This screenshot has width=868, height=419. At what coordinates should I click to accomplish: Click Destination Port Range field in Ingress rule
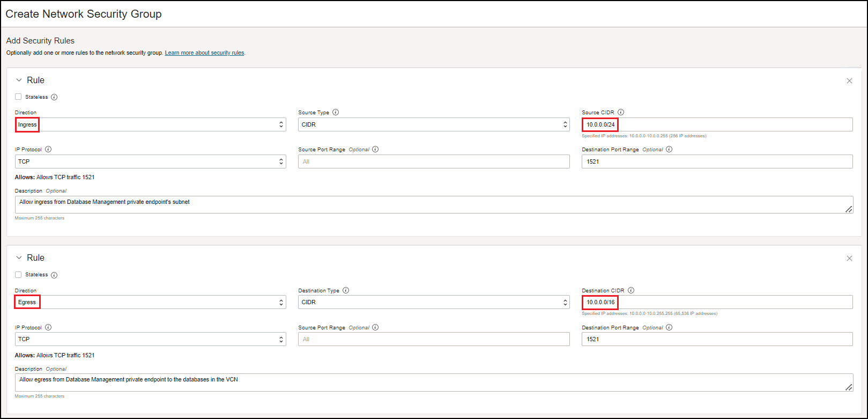click(x=716, y=161)
